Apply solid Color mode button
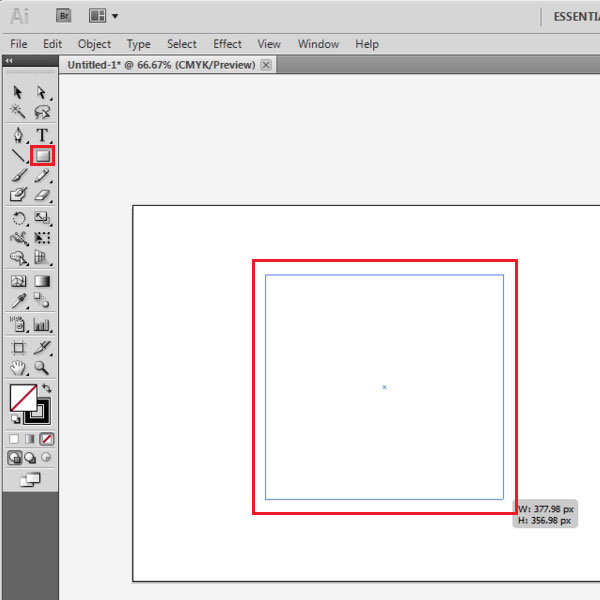 (x=14, y=439)
